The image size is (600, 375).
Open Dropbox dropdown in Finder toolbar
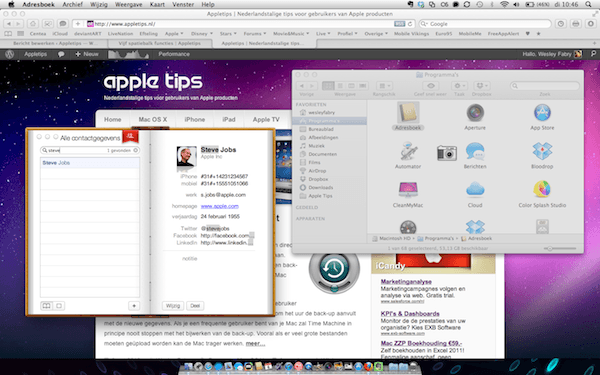[x=481, y=86]
